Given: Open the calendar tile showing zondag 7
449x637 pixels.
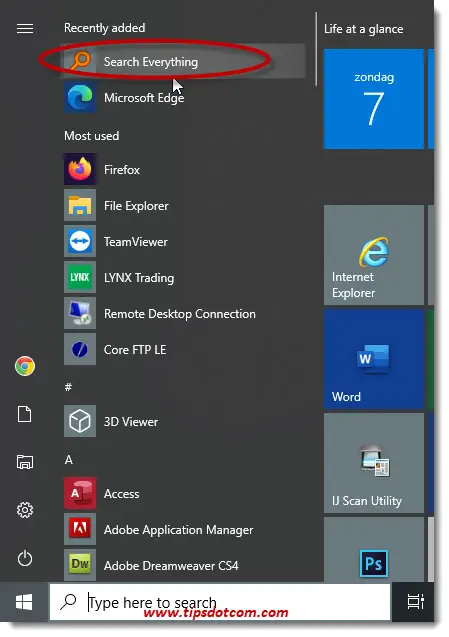Looking at the screenshot, I should 374,99.
